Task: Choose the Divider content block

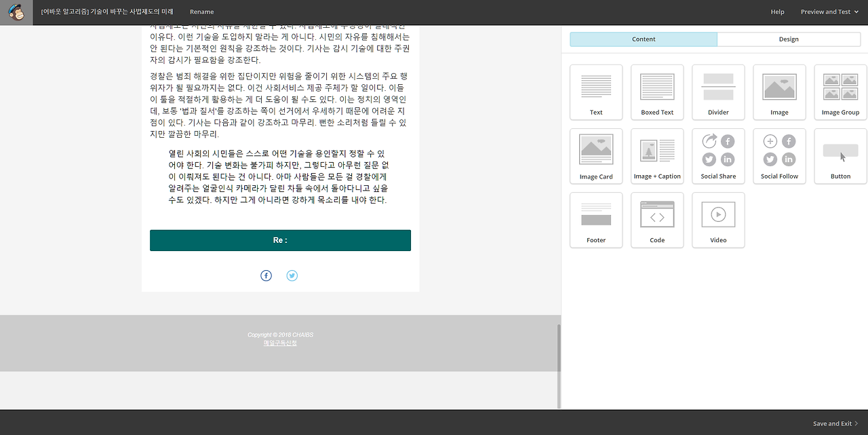Action: 718,91
